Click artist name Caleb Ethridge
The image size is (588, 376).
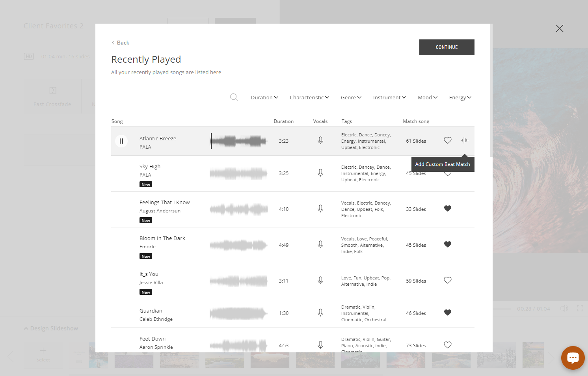(156, 319)
